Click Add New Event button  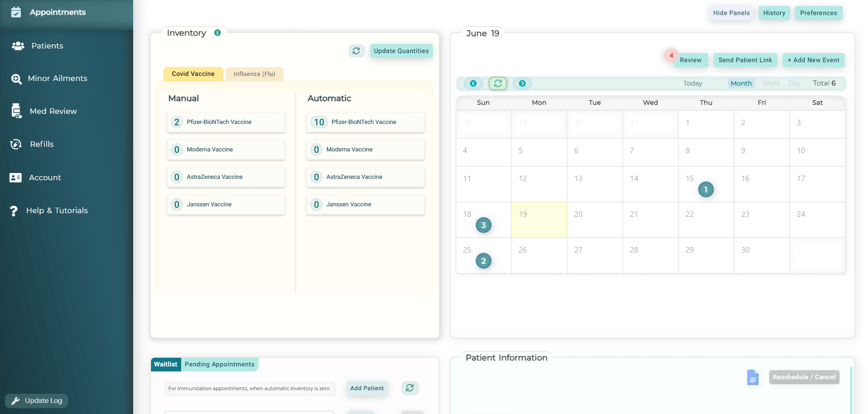pos(813,60)
